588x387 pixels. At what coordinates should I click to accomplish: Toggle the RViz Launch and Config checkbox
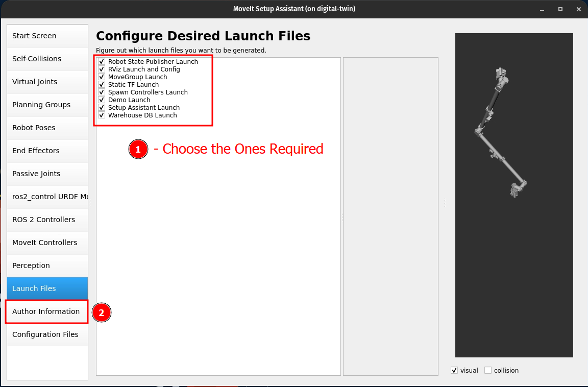(102, 69)
